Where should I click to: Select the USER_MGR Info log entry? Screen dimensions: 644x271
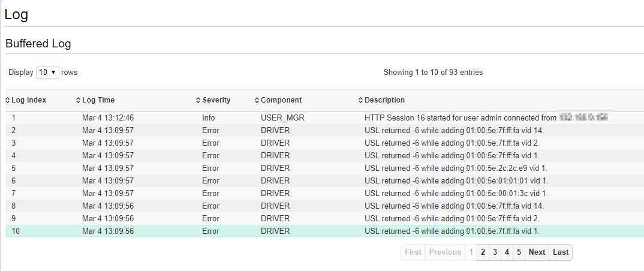(282, 118)
